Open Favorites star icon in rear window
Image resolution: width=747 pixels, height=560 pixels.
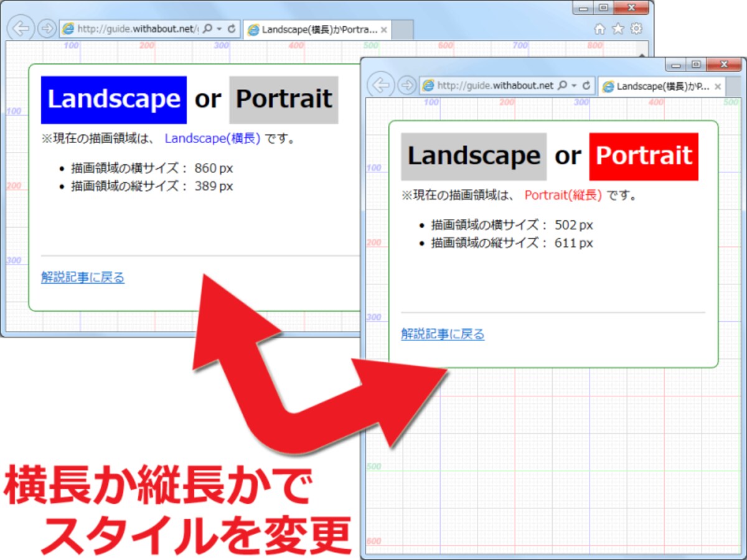click(x=618, y=29)
